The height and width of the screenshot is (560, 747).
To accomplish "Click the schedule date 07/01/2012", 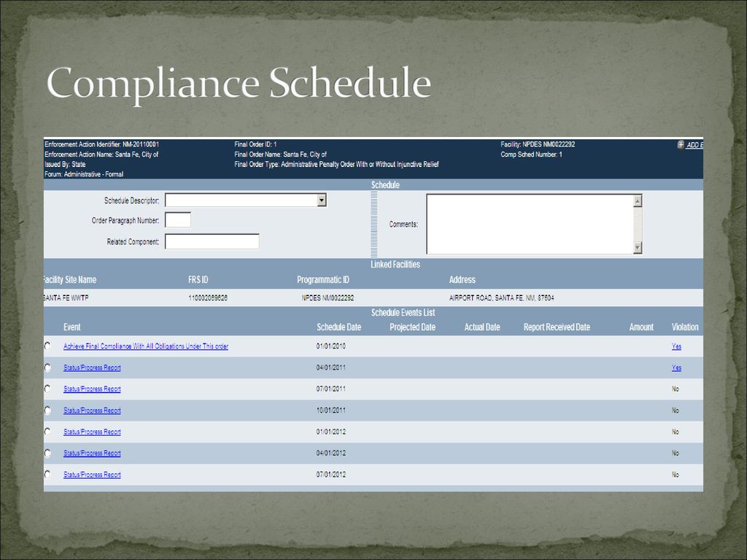I will [331, 475].
